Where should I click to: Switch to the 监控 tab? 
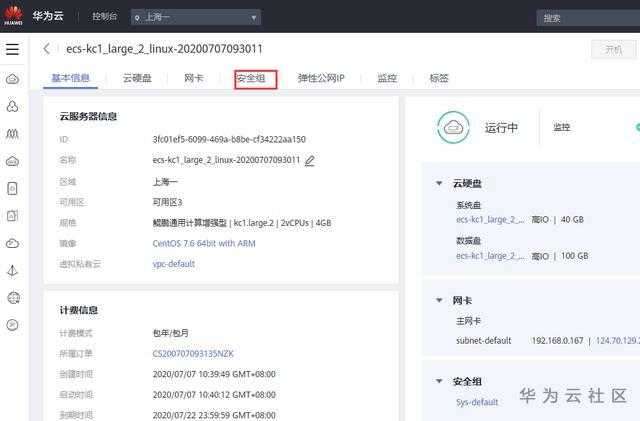(387, 78)
